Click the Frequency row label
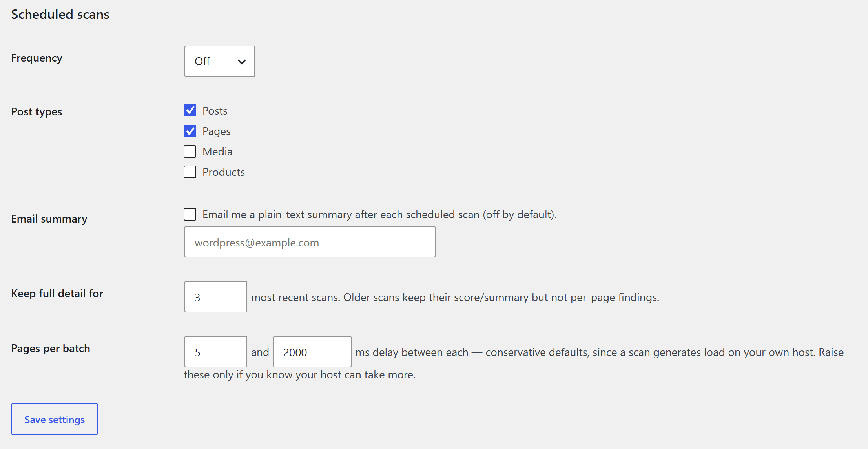868x449 pixels. click(x=36, y=58)
